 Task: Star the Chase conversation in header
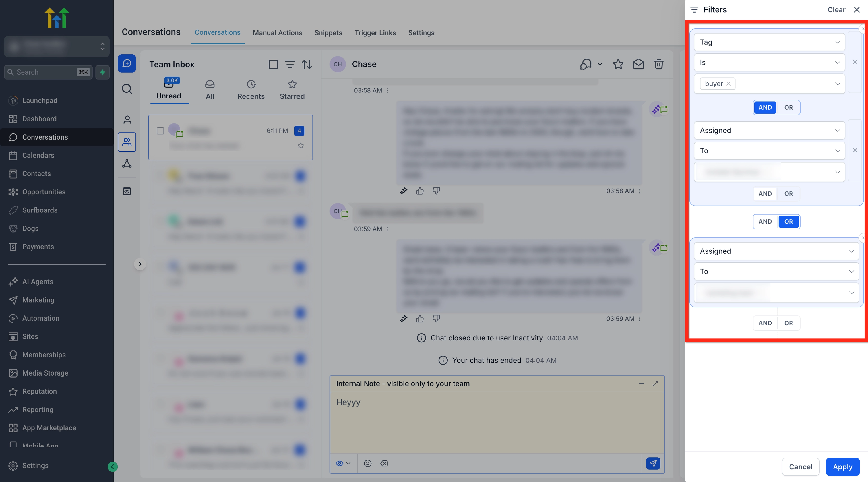point(618,64)
